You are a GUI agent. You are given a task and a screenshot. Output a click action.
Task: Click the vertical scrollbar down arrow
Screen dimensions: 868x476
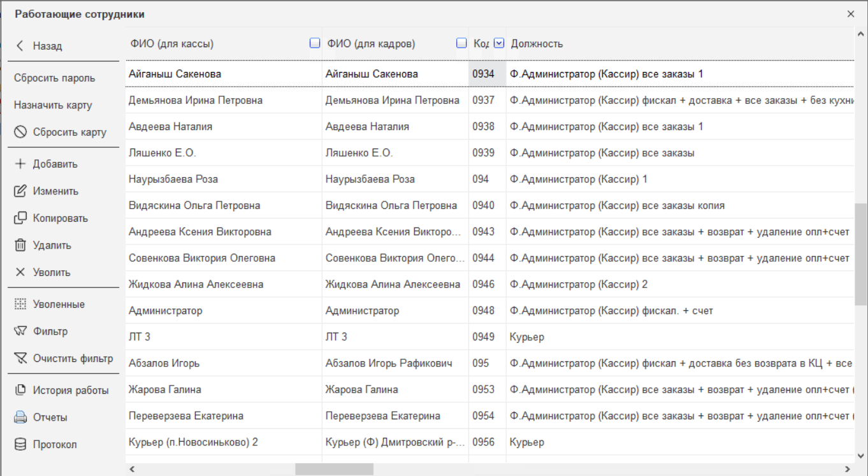click(x=860, y=456)
